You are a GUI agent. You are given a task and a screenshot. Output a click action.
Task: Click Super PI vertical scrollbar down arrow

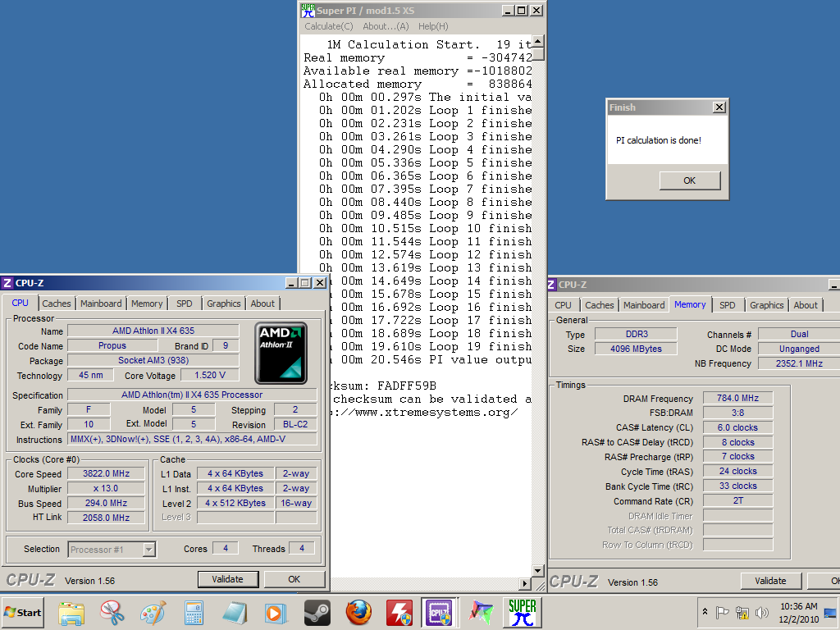coord(538,570)
